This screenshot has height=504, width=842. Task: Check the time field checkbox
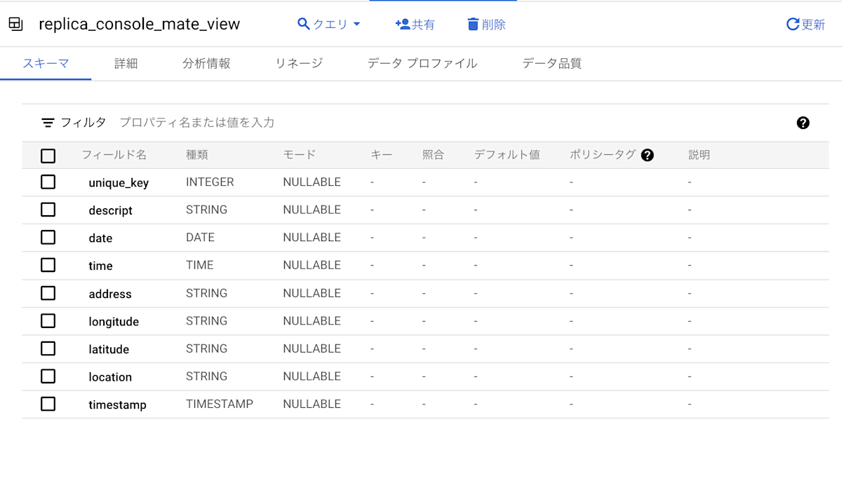48,265
